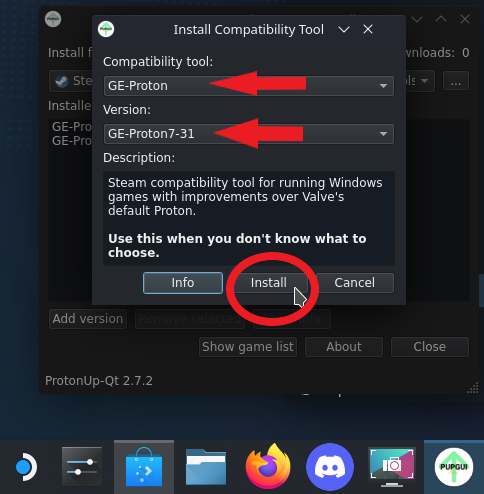Click the ProtonUp-Qt logo in dialog title bar
The height and width of the screenshot is (494, 484).
(x=106, y=29)
